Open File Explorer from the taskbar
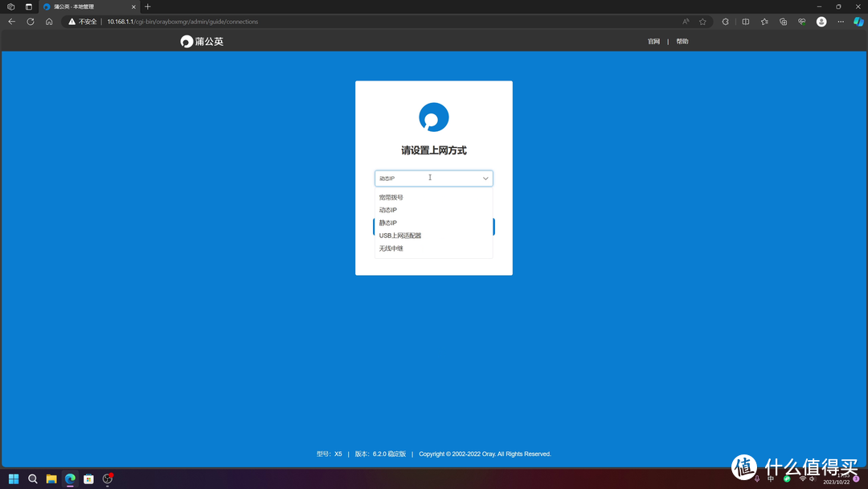Viewport: 868px width, 489px height. pos(51,479)
